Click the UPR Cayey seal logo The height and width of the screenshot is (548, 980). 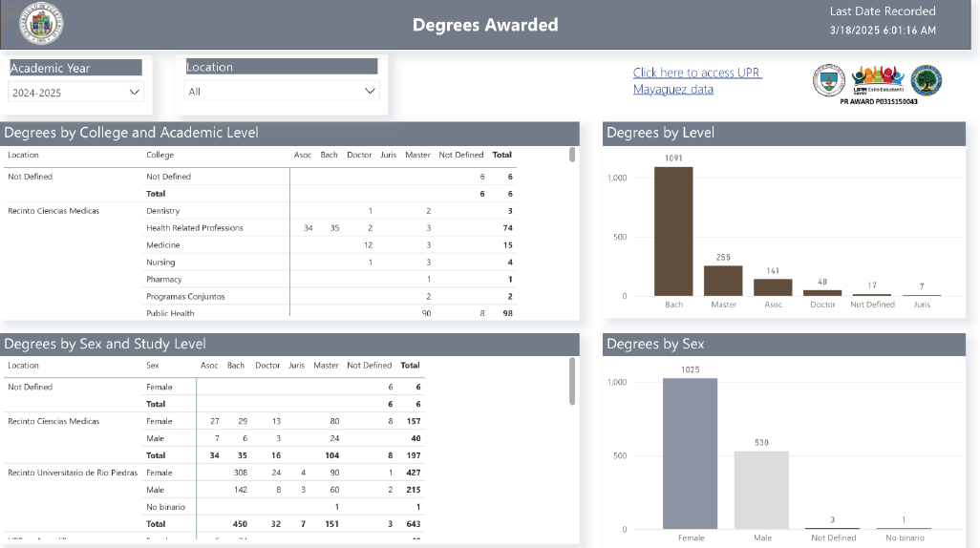[828, 81]
